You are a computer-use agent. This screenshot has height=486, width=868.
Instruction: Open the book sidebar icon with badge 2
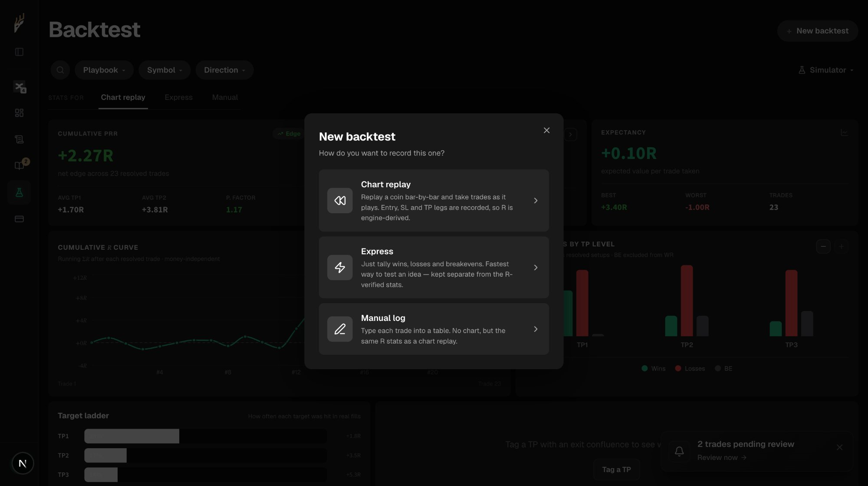[x=20, y=165]
